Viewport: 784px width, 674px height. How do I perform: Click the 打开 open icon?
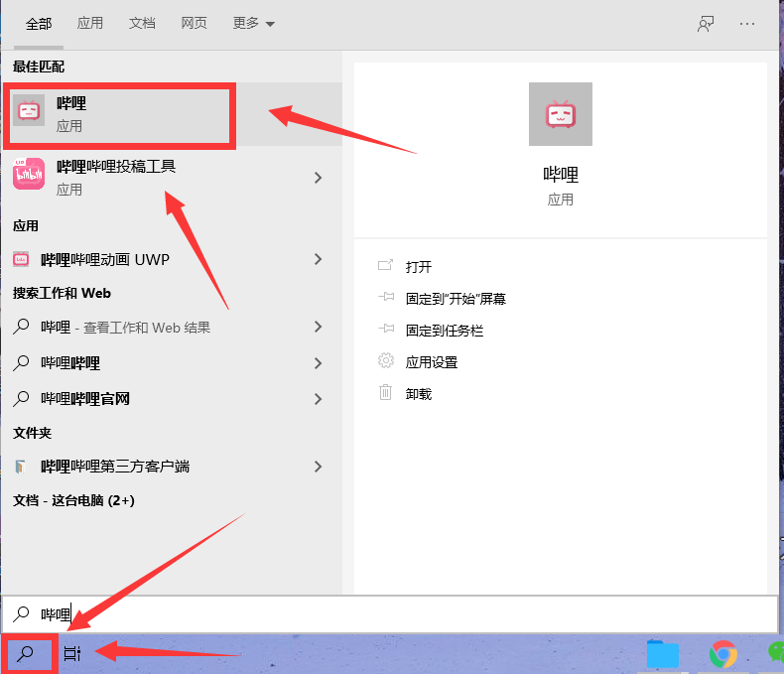click(x=385, y=265)
